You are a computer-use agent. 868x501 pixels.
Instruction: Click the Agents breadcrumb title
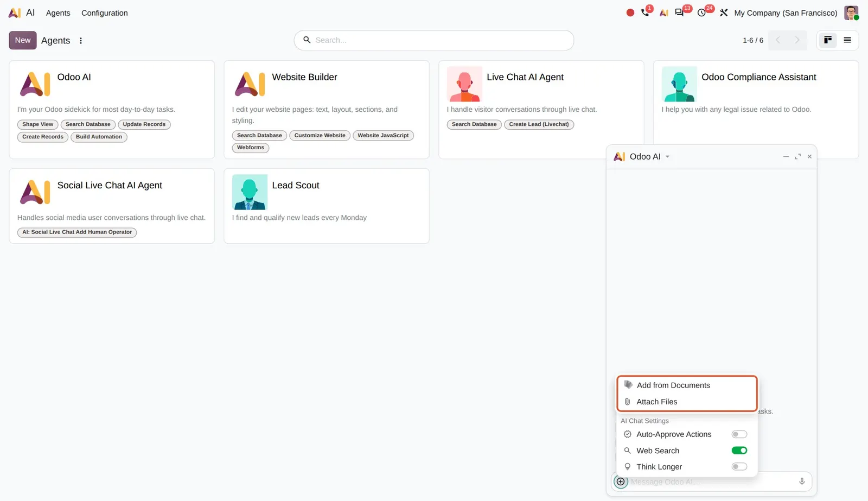(x=56, y=40)
